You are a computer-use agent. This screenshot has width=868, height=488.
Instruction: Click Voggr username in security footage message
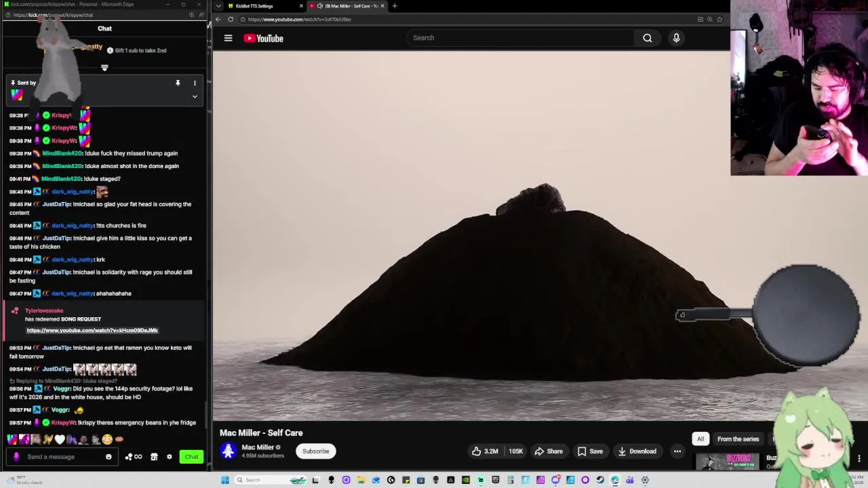coord(61,388)
